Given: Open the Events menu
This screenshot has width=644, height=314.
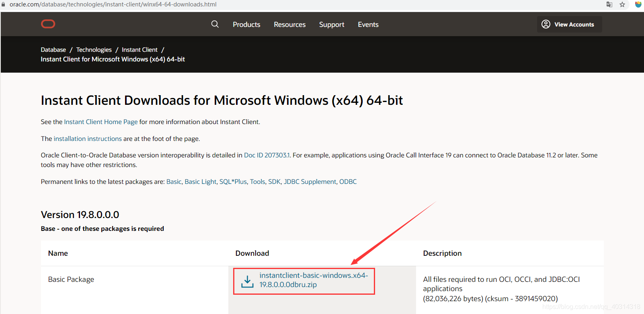Looking at the screenshot, I should click(368, 24).
